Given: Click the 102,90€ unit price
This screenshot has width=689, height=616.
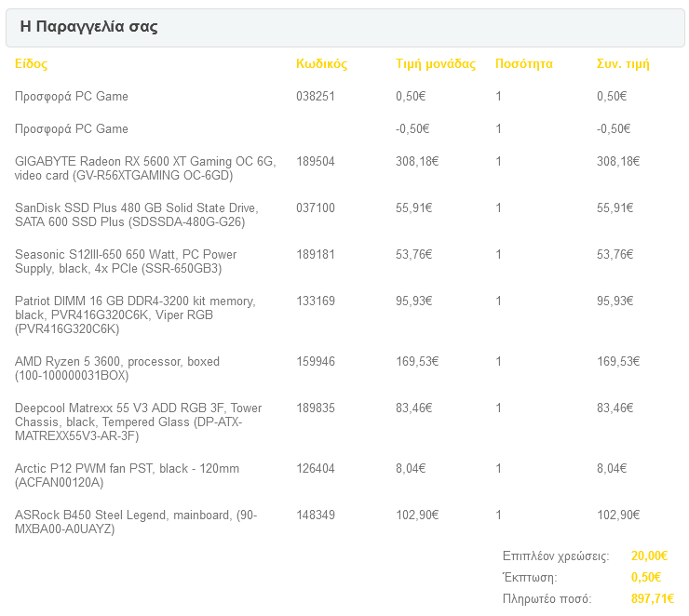Looking at the screenshot, I should click(x=417, y=515).
